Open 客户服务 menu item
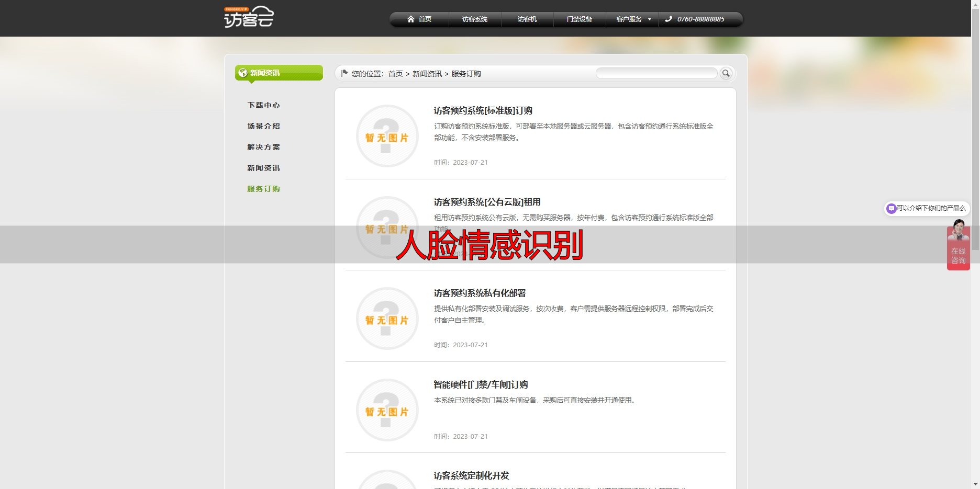 tap(629, 19)
